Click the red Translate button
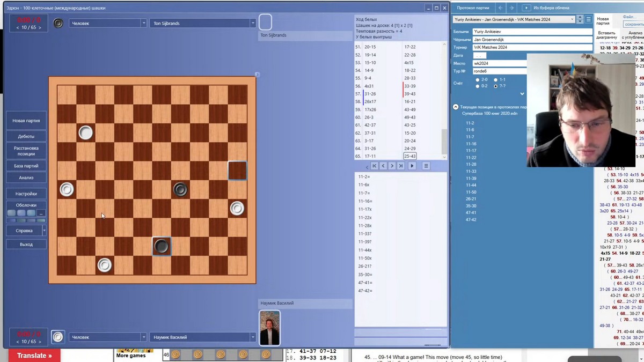 34,356
